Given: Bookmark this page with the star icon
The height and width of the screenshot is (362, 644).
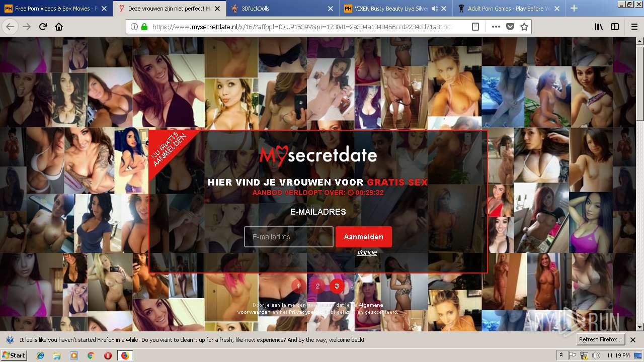Looking at the screenshot, I should [x=524, y=27].
